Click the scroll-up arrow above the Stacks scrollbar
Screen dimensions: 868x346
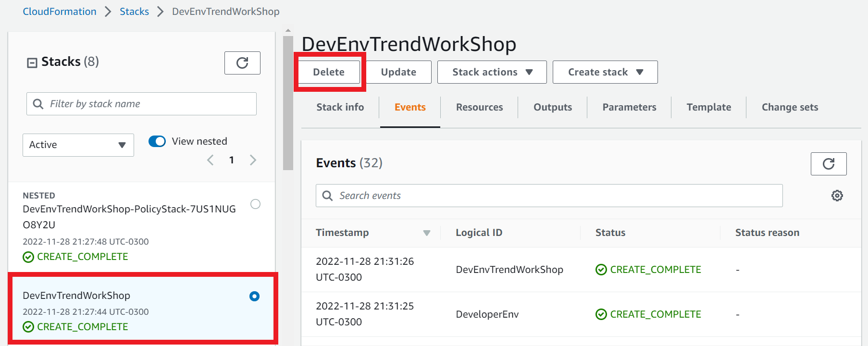point(288,30)
